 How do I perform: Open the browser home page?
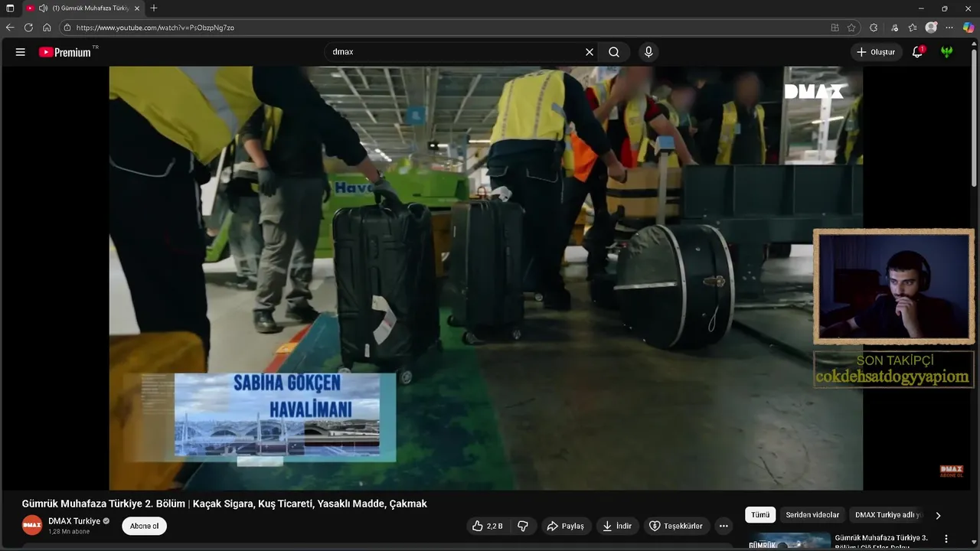(x=47, y=28)
